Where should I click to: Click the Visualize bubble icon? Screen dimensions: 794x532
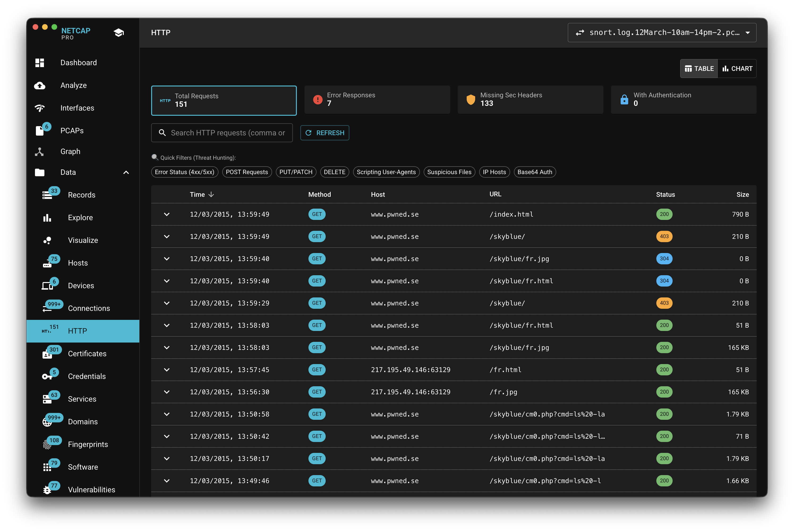pos(47,240)
